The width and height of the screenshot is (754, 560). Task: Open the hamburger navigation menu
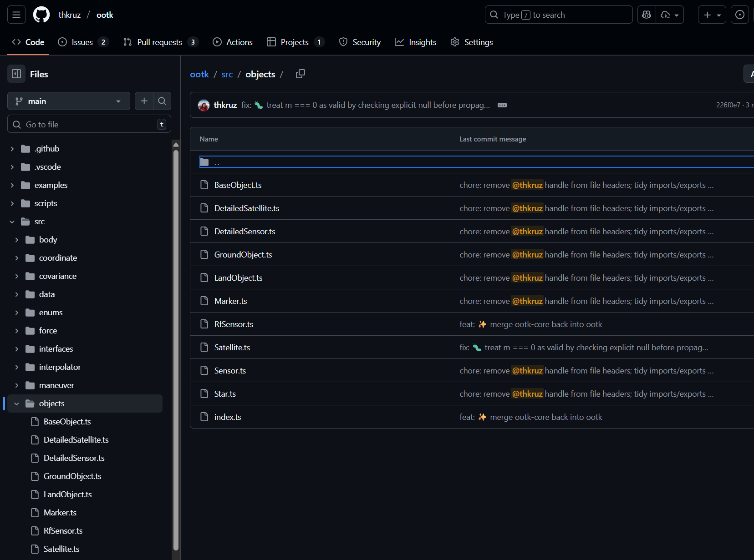point(16,15)
